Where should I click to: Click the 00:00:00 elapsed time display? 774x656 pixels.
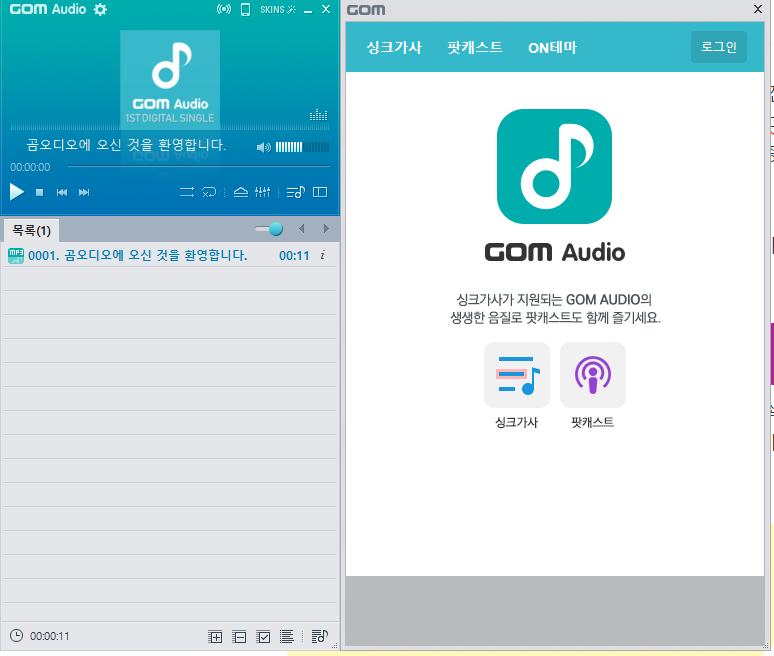pos(30,167)
